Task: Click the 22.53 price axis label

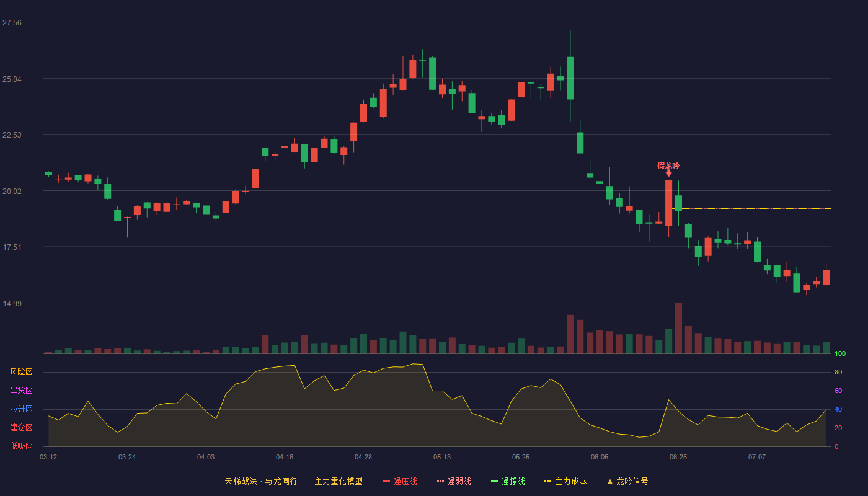Action: [x=12, y=135]
